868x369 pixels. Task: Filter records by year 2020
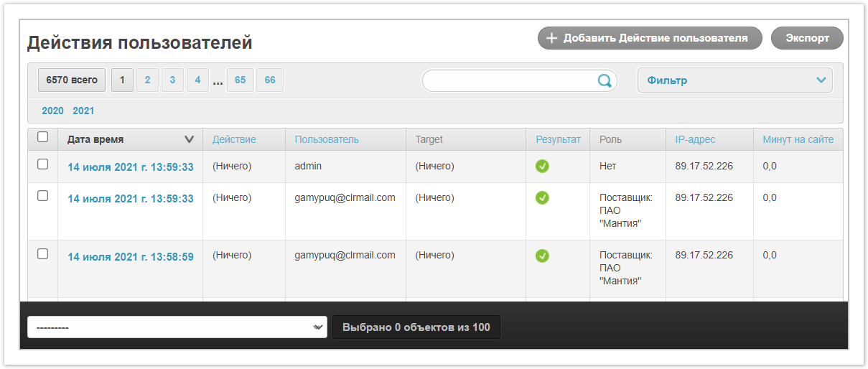[x=52, y=111]
